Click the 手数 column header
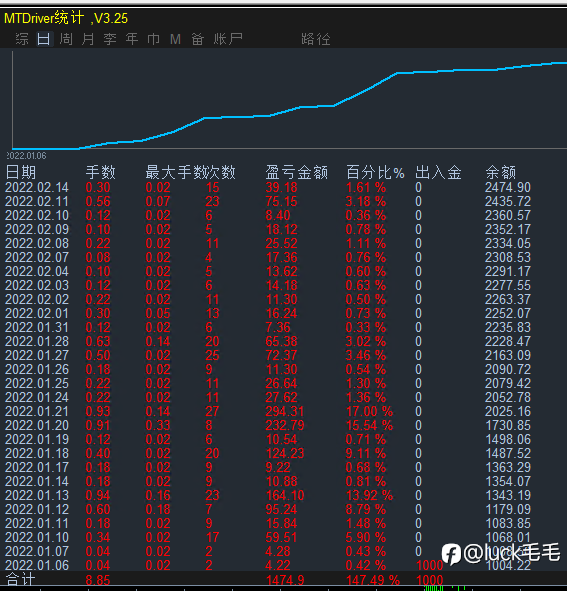This screenshot has height=591, width=567. click(100, 173)
